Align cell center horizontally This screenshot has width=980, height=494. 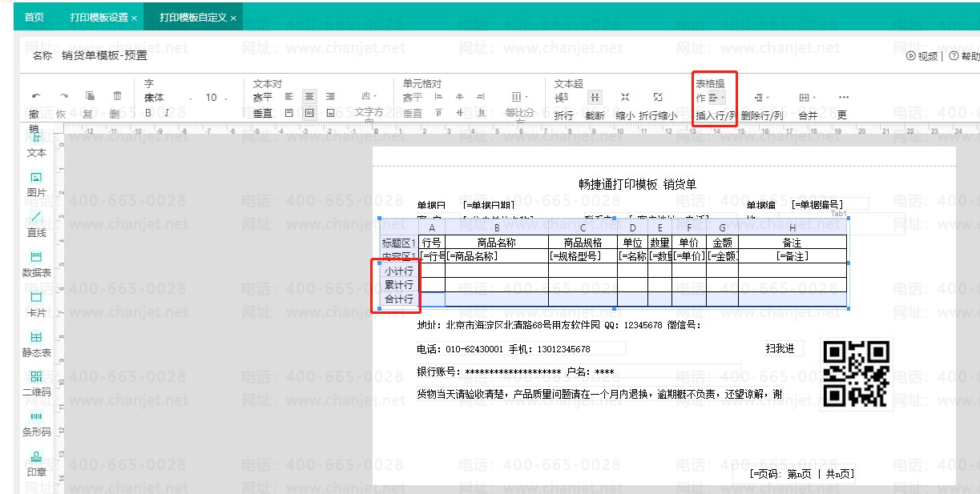click(x=460, y=97)
